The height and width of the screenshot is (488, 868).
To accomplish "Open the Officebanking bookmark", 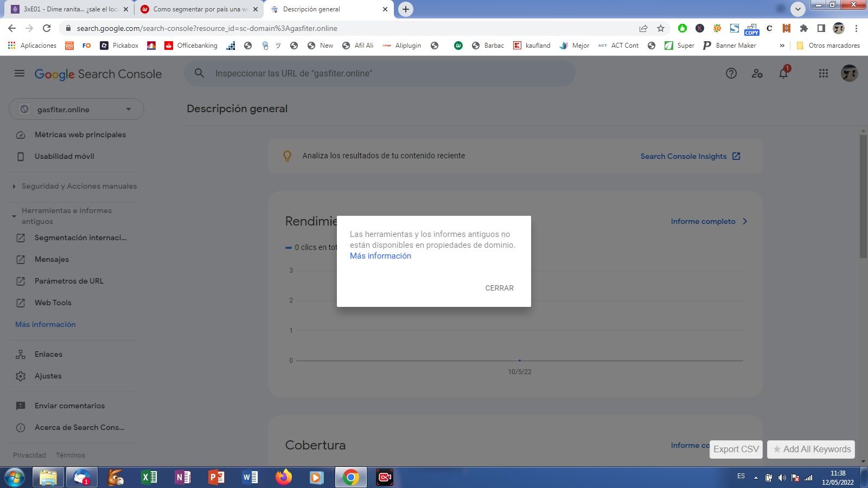I will tap(191, 46).
